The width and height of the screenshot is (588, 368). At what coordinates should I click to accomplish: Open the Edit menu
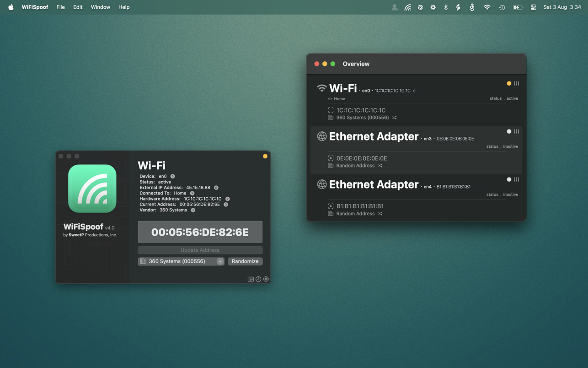pos(78,7)
